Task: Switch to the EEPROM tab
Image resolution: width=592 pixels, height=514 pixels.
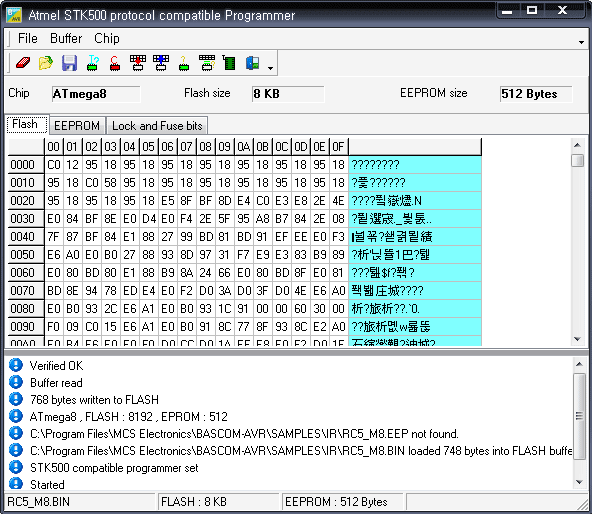Action: [77, 126]
